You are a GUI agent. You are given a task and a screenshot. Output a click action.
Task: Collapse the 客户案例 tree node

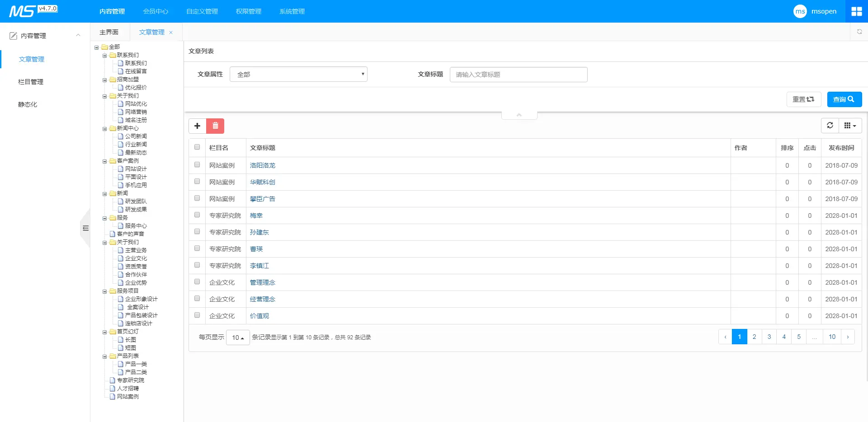(x=104, y=161)
